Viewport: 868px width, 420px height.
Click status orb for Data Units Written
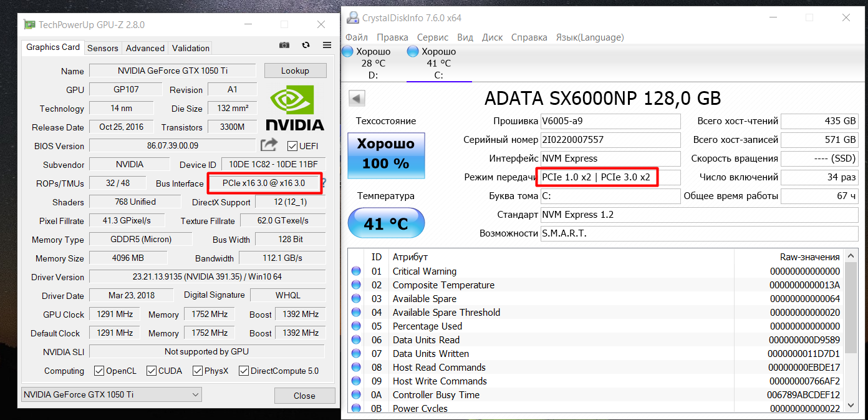(x=356, y=354)
